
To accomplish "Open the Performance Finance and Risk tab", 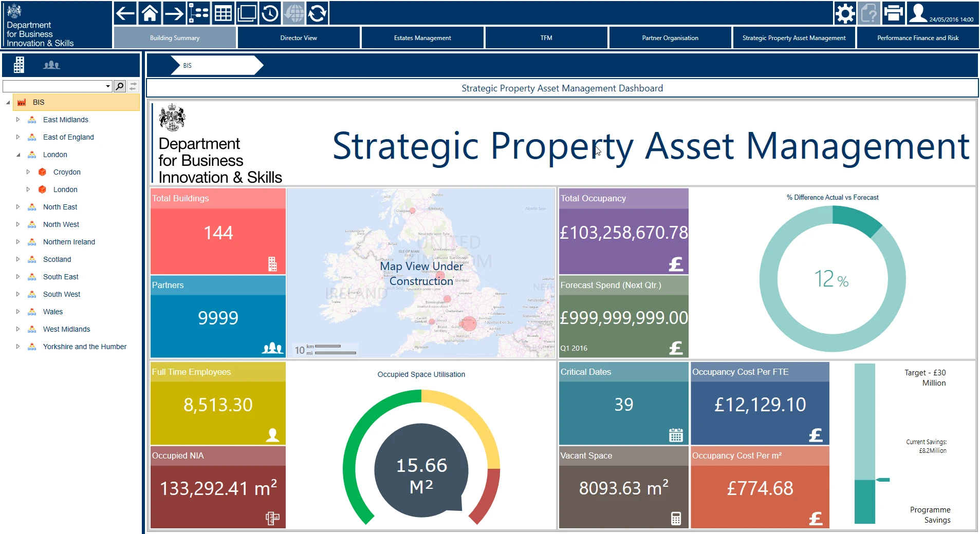I will (918, 37).
